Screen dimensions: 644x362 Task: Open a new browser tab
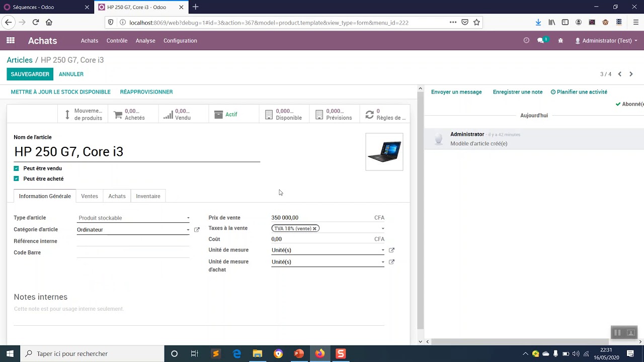coord(195,7)
